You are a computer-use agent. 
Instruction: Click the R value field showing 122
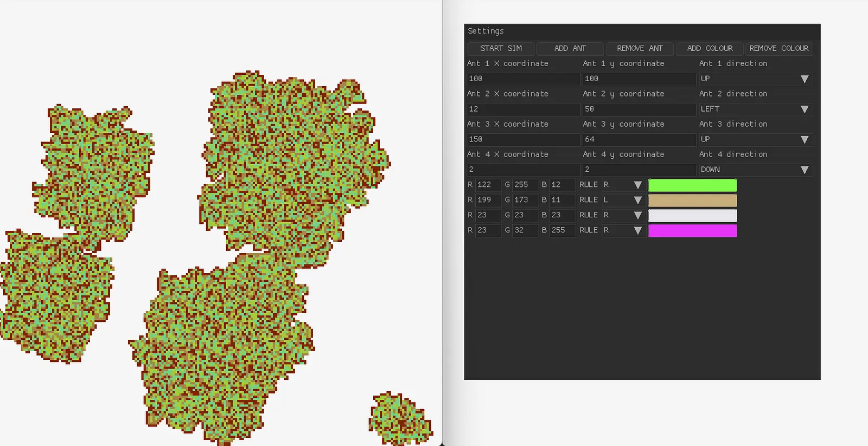coord(488,185)
